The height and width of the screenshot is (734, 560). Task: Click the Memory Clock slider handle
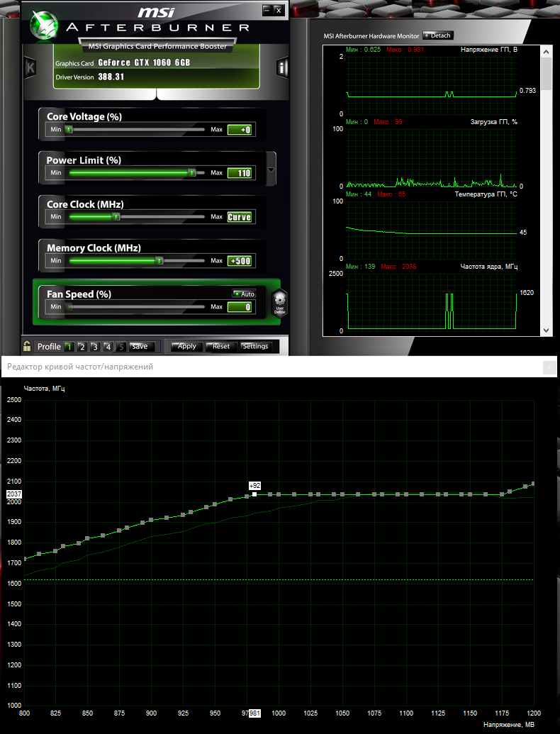159,260
